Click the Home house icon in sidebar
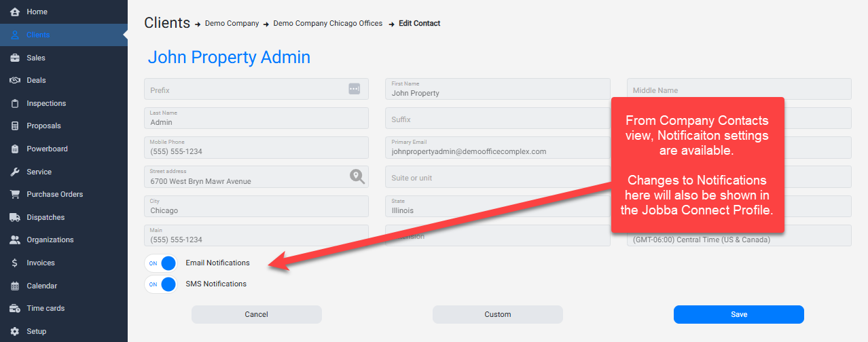 tap(14, 12)
